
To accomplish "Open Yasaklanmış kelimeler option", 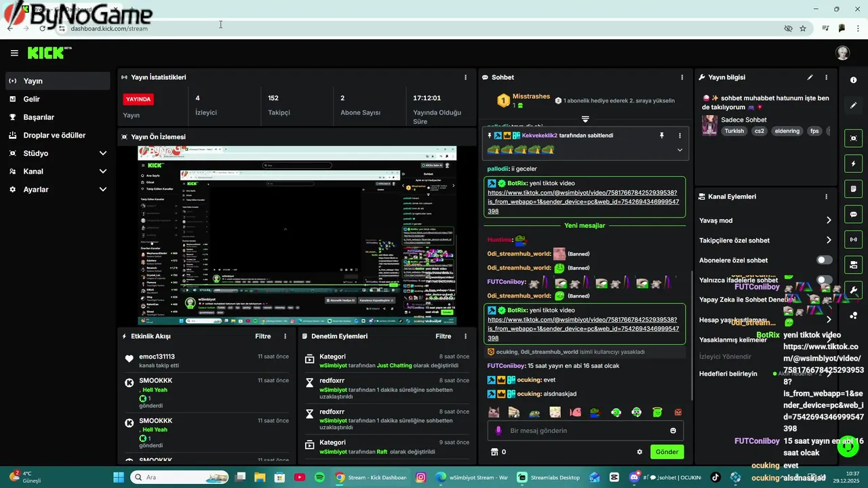I will click(x=765, y=340).
